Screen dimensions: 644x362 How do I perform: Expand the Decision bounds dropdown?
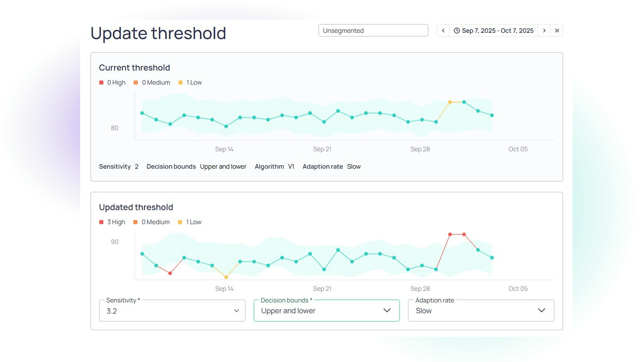point(387,310)
